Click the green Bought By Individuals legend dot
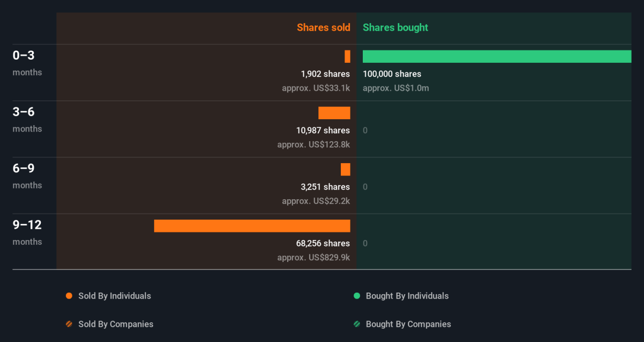The image size is (644, 342). [x=356, y=296]
